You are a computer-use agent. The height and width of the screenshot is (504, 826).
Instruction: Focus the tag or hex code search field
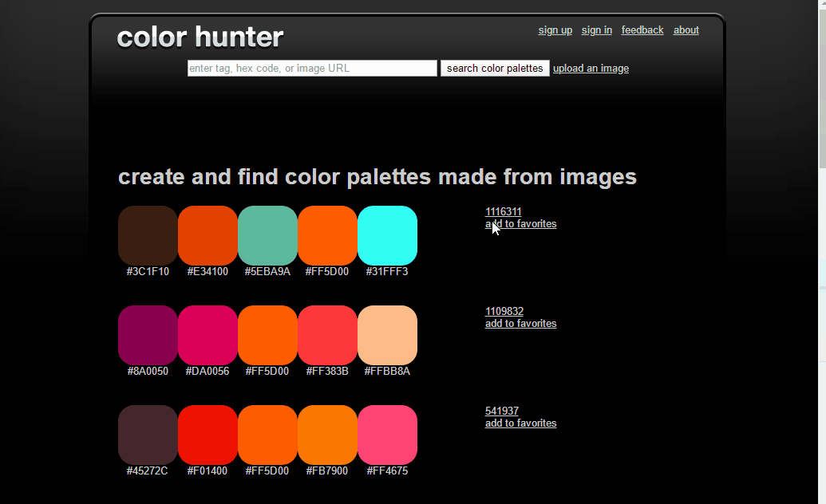(312, 69)
